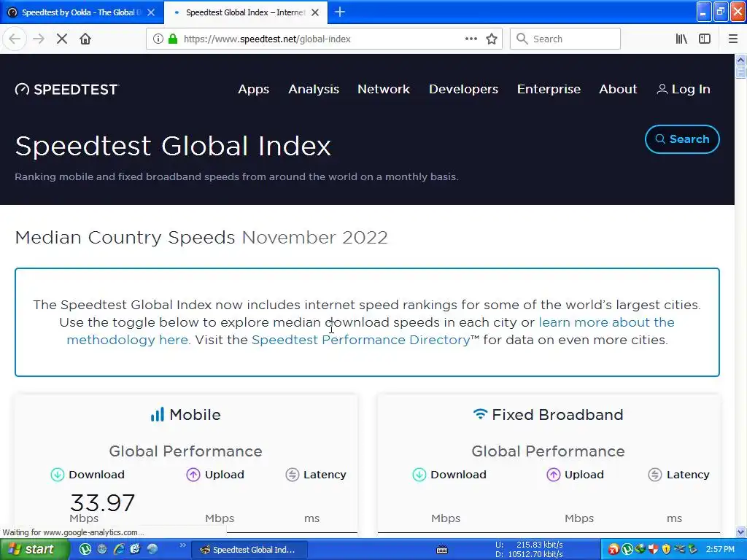Click the Mobile Latency icon
This screenshot has width=747, height=560.
(x=292, y=474)
